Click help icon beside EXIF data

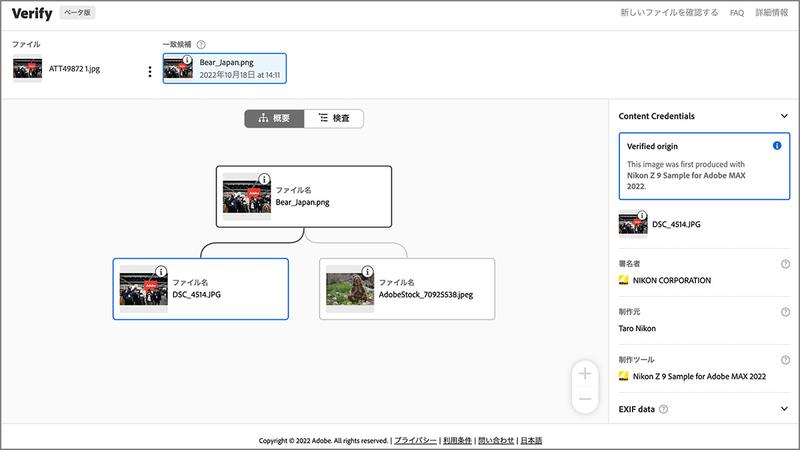663,409
